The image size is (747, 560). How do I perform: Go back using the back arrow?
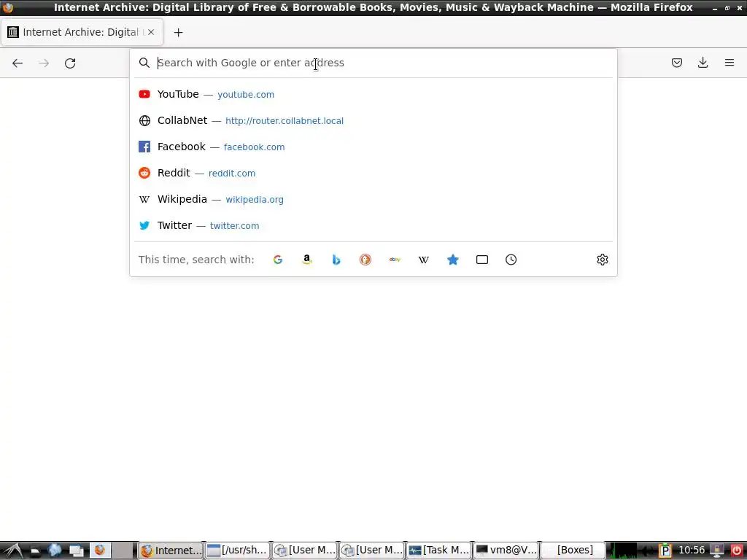[x=18, y=63]
